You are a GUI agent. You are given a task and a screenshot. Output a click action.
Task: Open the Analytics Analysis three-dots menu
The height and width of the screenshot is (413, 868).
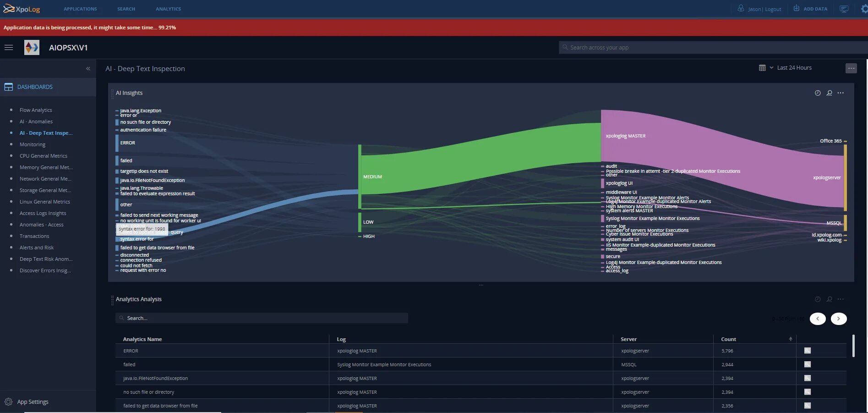(x=841, y=299)
